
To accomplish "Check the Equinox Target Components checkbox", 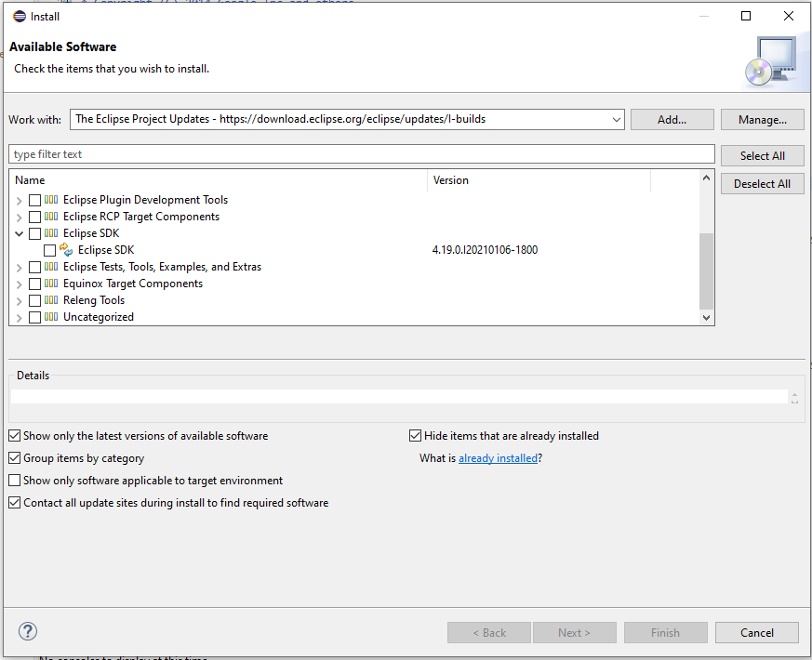I will (34, 284).
